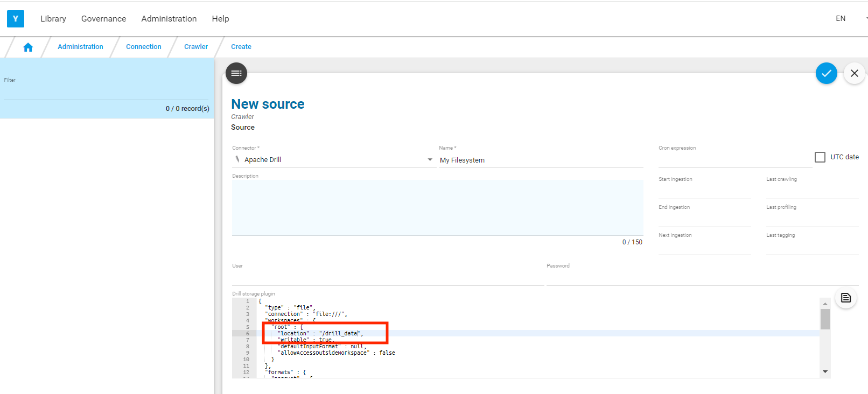Screen dimensions: 868x394
Task: Open the dark hamburger menu button
Action: coord(236,73)
